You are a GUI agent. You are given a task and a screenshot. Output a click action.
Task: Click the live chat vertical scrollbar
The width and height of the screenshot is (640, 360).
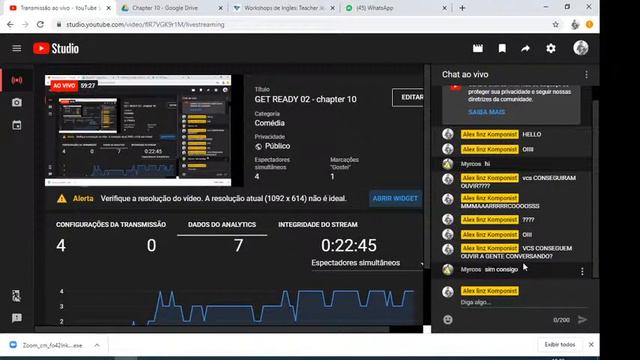click(x=596, y=188)
